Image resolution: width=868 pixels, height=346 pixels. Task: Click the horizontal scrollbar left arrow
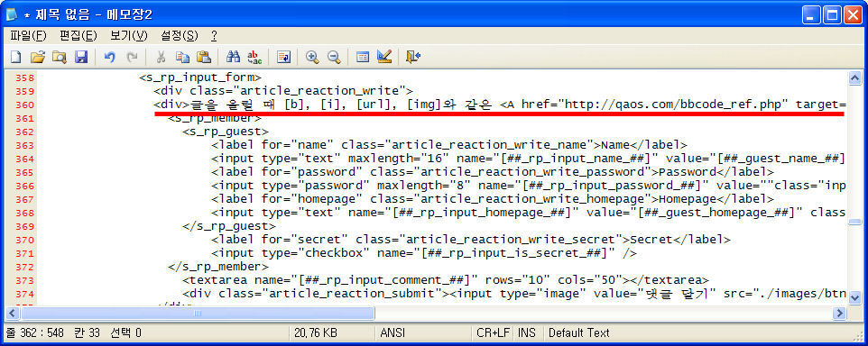coord(13,314)
